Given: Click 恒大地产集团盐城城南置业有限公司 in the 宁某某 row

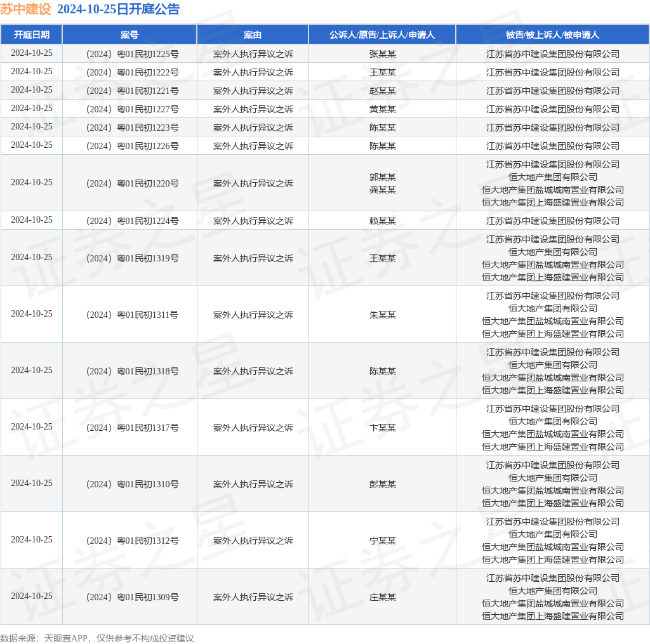Looking at the screenshot, I should click(553, 547).
